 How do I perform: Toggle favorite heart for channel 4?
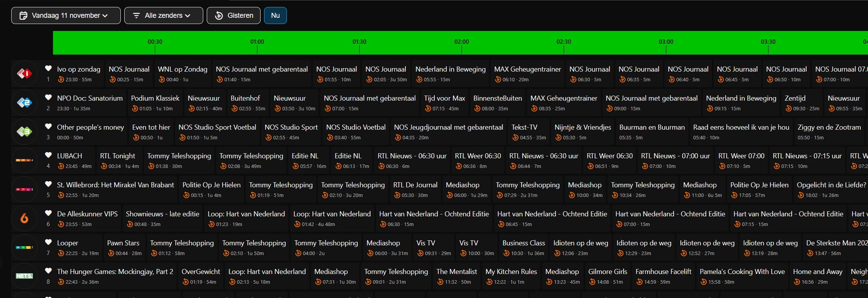[x=48, y=155]
